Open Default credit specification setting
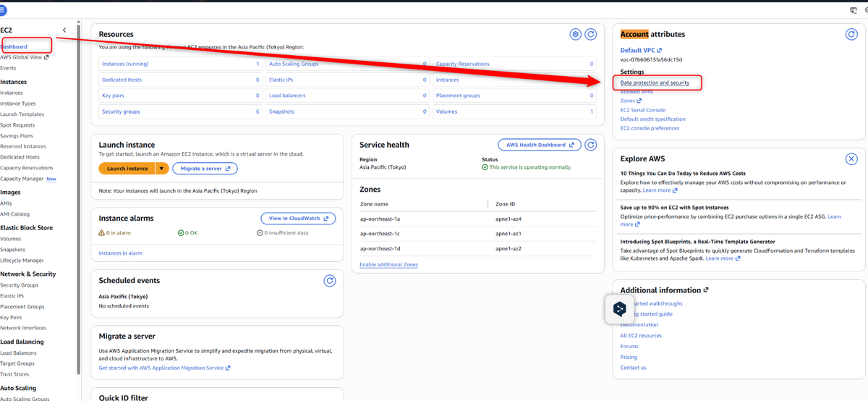 click(x=652, y=119)
